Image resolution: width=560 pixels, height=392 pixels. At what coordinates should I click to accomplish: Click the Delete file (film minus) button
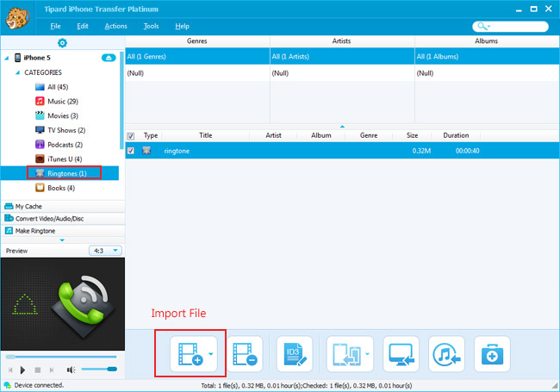pos(245,354)
